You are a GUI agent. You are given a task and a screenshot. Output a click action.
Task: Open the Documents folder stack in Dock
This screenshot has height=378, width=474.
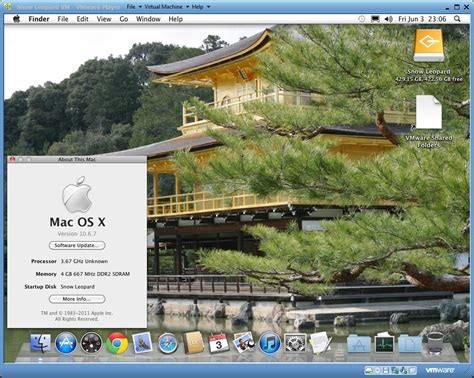pyautogui.click(x=410, y=344)
